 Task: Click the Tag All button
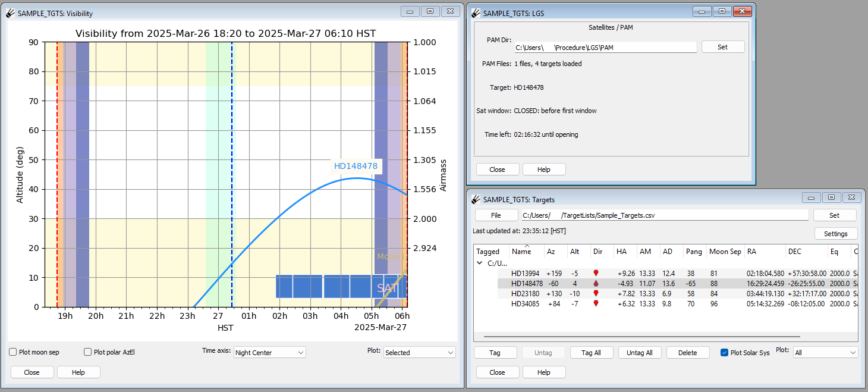tap(590, 353)
